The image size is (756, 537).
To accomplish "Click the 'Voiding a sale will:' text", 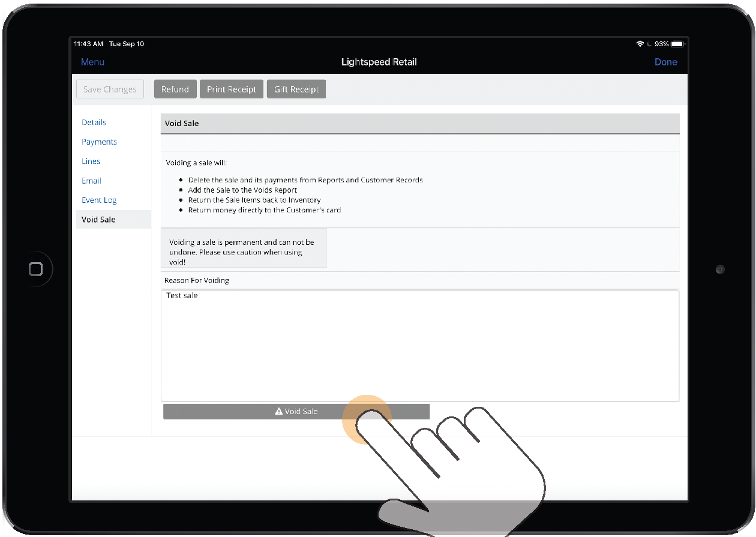I will click(x=196, y=163).
